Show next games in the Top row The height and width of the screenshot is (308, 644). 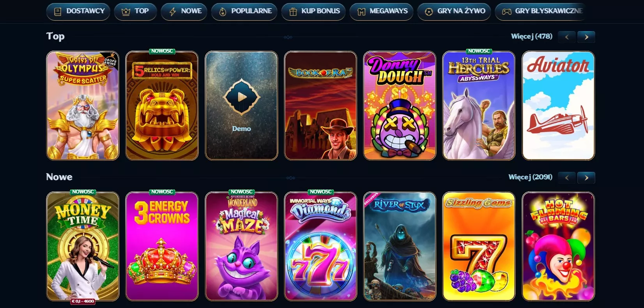pos(586,37)
